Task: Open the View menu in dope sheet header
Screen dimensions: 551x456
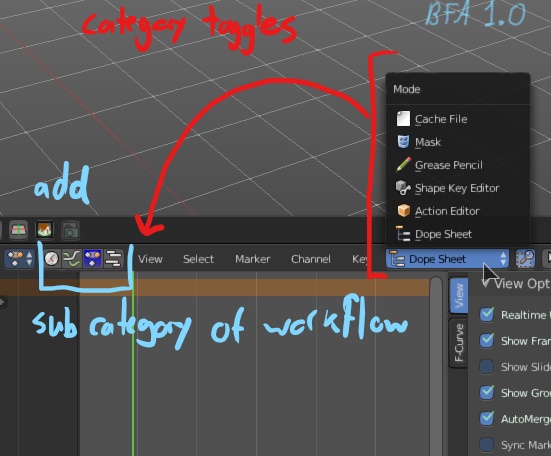Action: pyautogui.click(x=150, y=259)
